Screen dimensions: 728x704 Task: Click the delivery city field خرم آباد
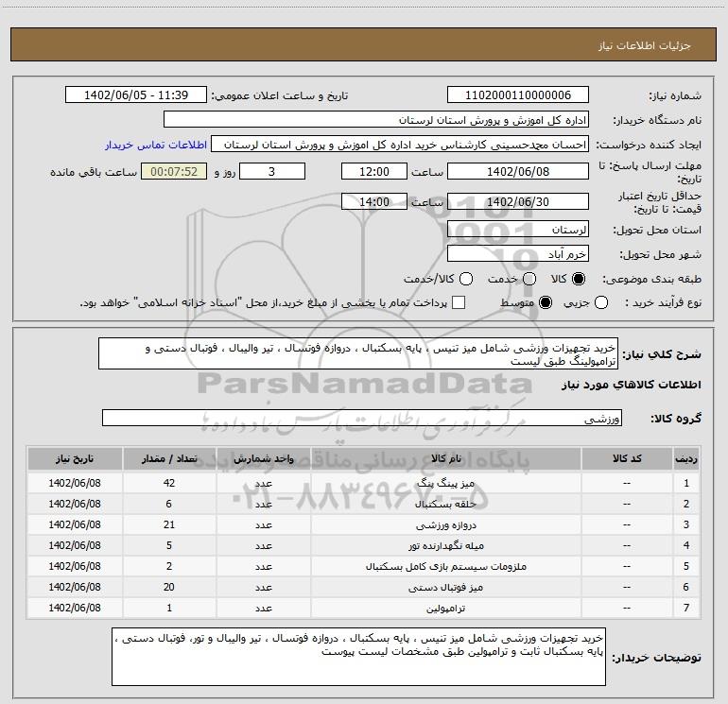click(x=518, y=254)
